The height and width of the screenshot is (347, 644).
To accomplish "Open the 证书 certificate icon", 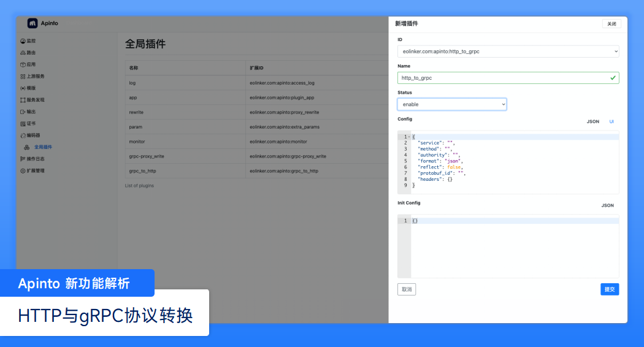I will tap(23, 124).
